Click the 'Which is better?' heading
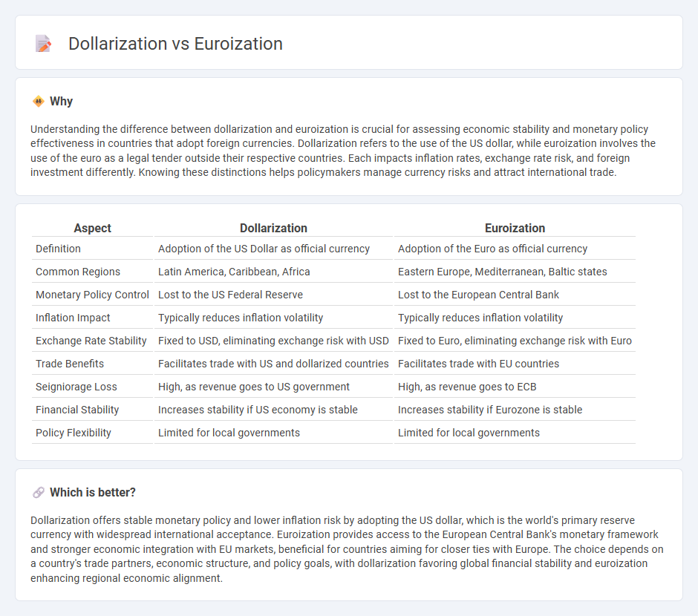Image resolution: width=698 pixels, height=616 pixels. [93, 492]
